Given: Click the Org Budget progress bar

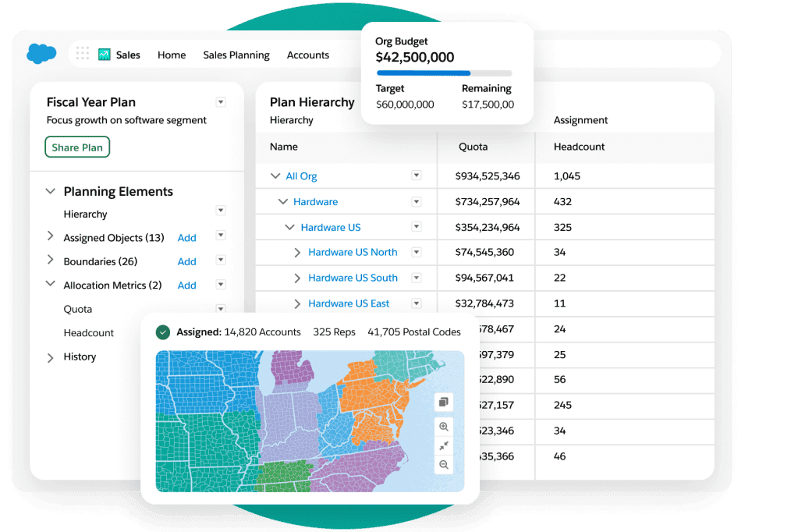Looking at the screenshot, I should (445, 73).
